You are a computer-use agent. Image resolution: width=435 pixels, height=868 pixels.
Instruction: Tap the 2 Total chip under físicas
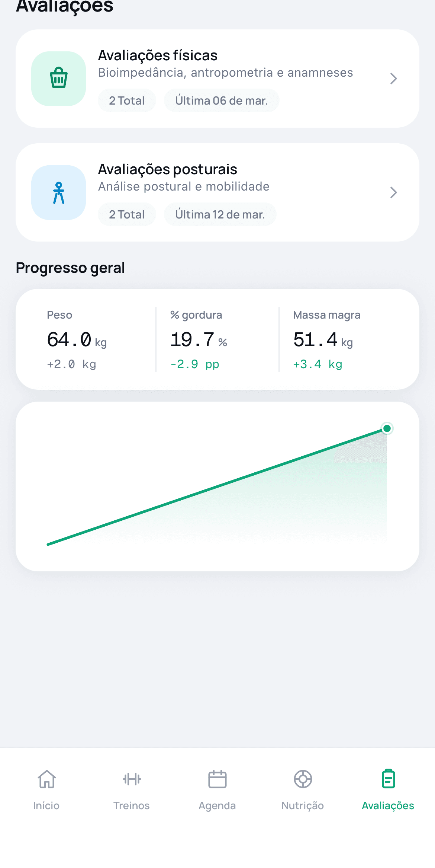[x=127, y=100]
